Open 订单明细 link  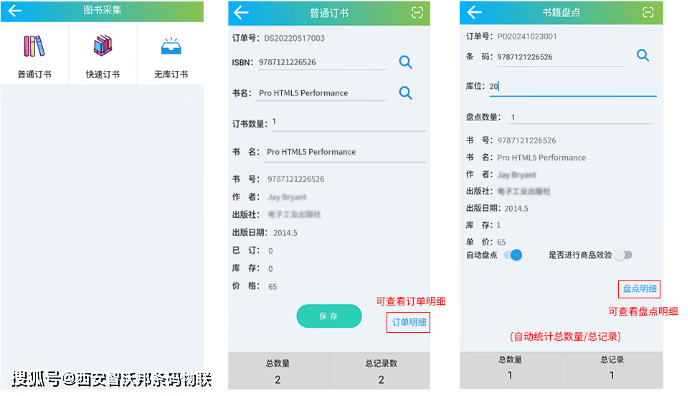(408, 322)
